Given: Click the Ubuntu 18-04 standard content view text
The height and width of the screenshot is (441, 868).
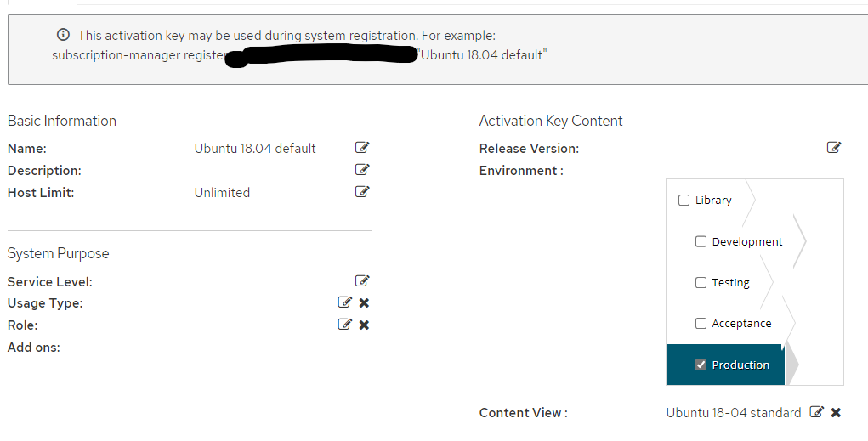Looking at the screenshot, I should (734, 413).
